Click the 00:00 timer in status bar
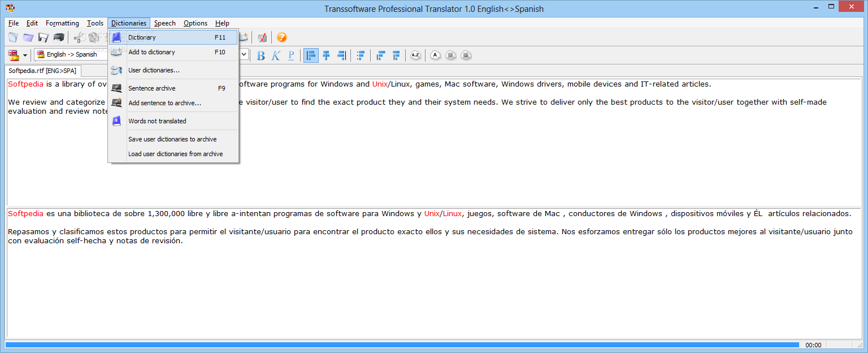Viewport: 868px width, 353px height. pos(813,345)
